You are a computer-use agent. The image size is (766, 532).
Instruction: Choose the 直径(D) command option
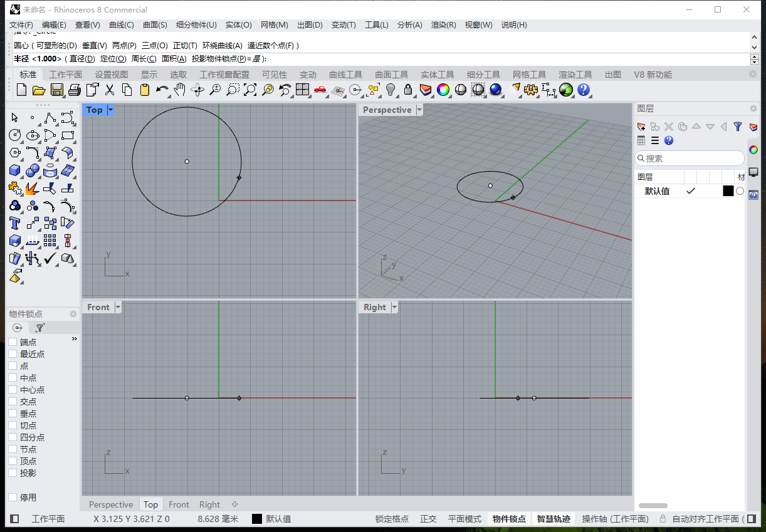pyautogui.click(x=82, y=58)
